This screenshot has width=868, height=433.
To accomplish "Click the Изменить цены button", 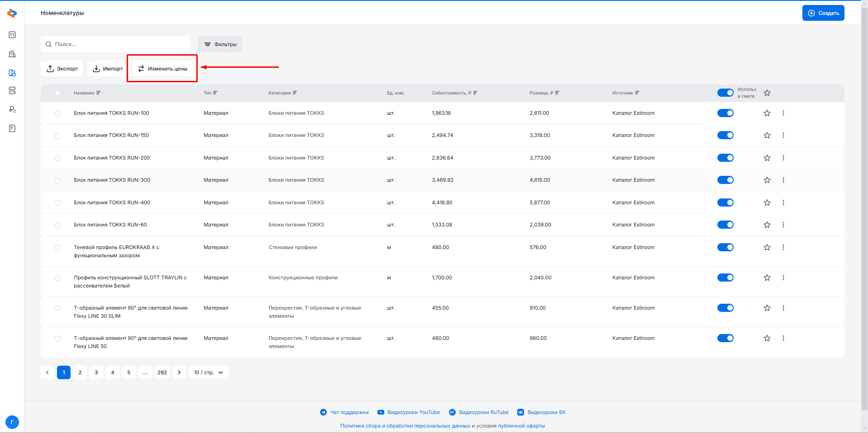I will pos(162,69).
